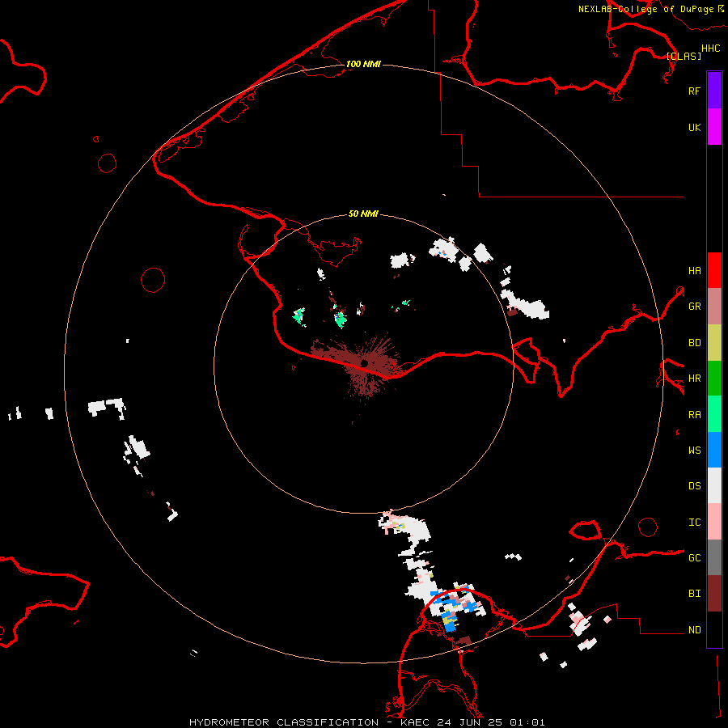728x728 pixels.
Task: Click the BI legend label
Action: (x=694, y=594)
